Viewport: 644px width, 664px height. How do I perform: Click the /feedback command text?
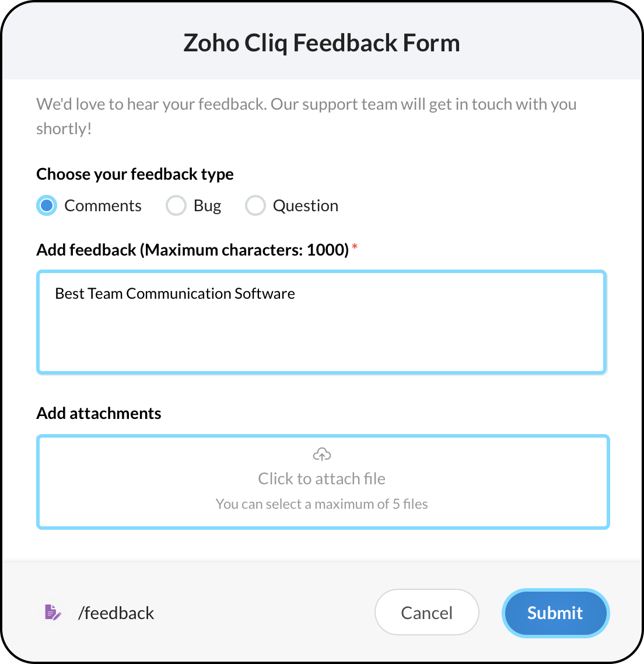[116, 613]
